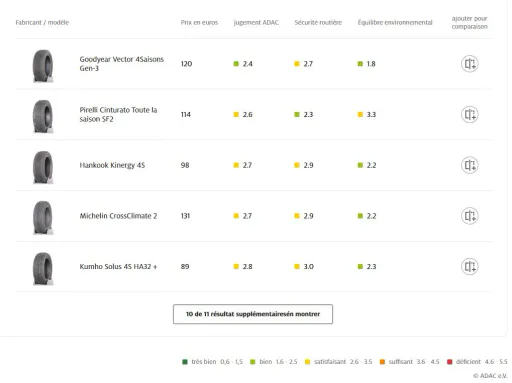Sort by Sécurité routière column header

tap(318, 22)
